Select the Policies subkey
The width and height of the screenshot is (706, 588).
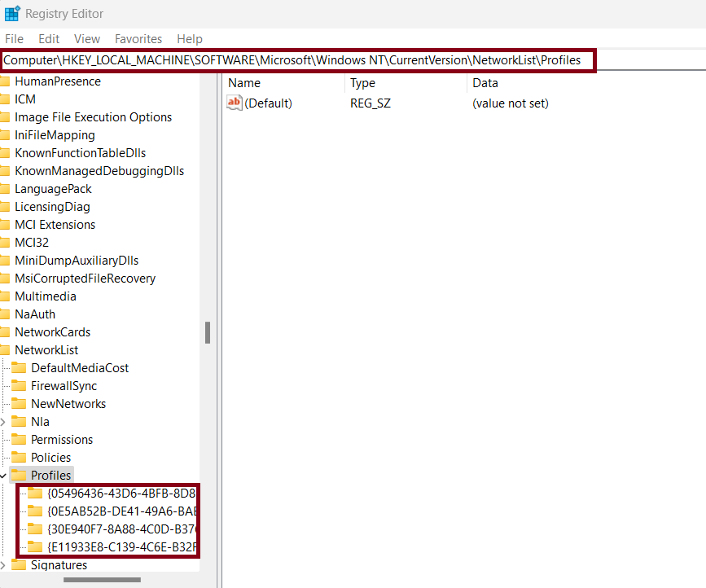tap(50, 458)
